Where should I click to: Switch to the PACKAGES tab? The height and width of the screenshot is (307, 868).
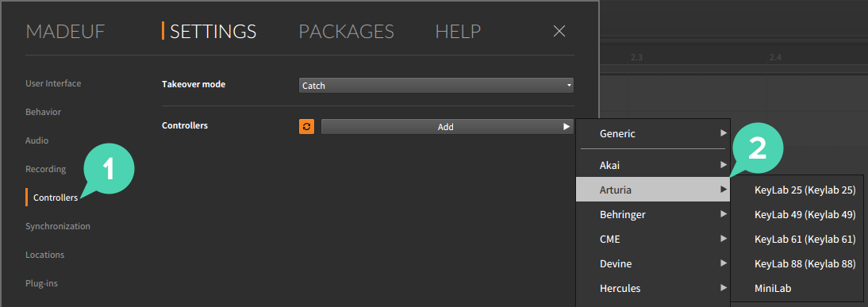tap(347, 32)
